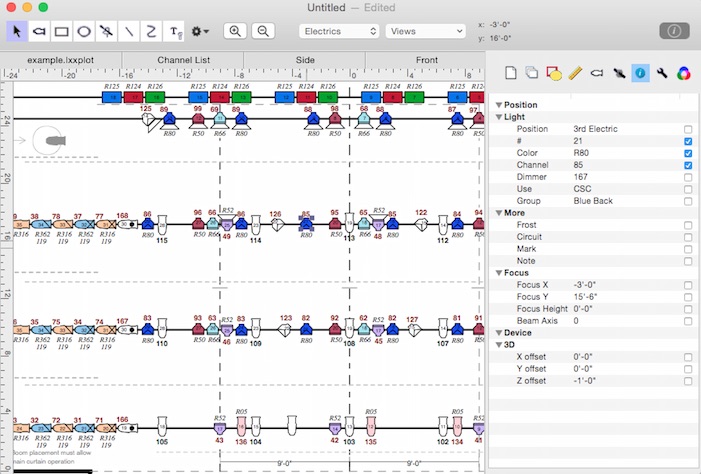Zoom out with the magnifier minus button

pos(263,31)
